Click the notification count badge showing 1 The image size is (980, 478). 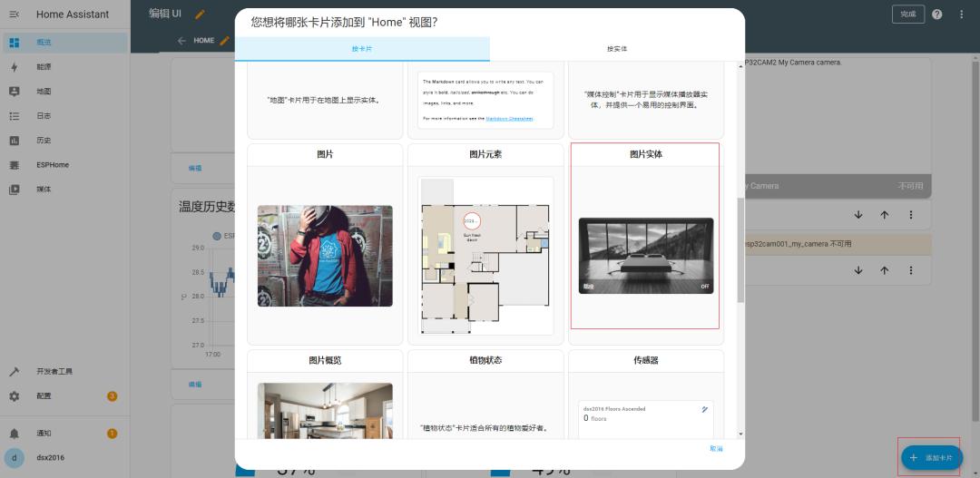coord(112,433)
